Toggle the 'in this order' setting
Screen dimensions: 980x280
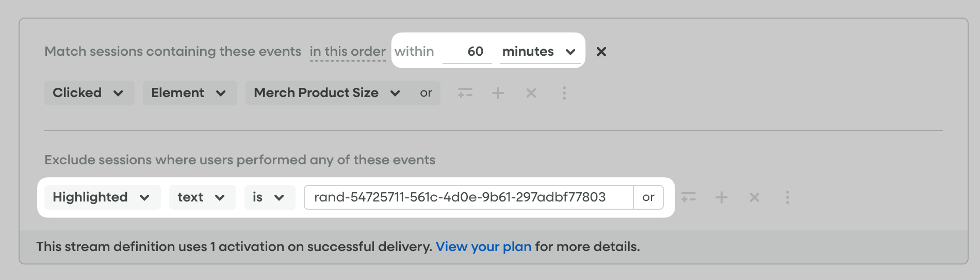coord(348,52)
